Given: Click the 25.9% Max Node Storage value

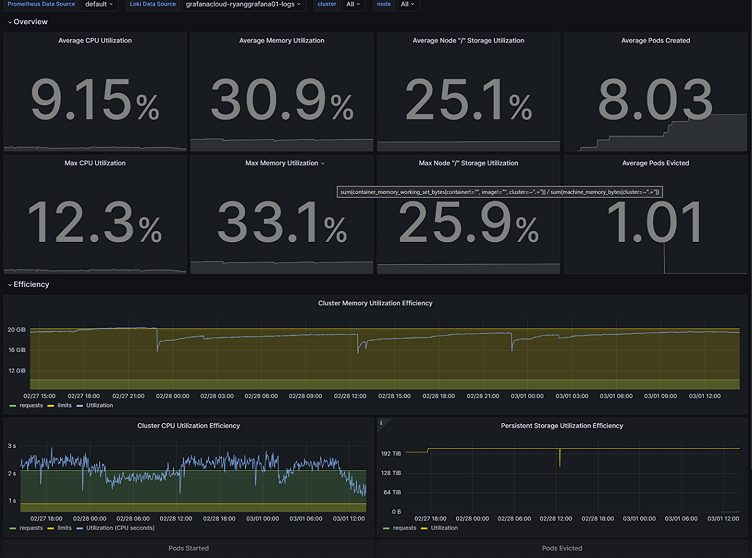Looking at the screenshot, I should (x=468, y=222).
